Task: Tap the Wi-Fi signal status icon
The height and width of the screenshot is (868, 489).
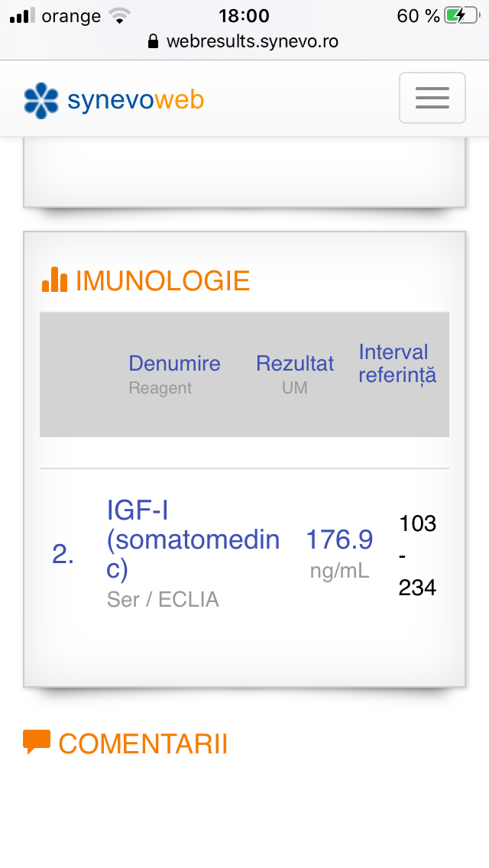Action: pyautogui.click(x=118, y=16)
